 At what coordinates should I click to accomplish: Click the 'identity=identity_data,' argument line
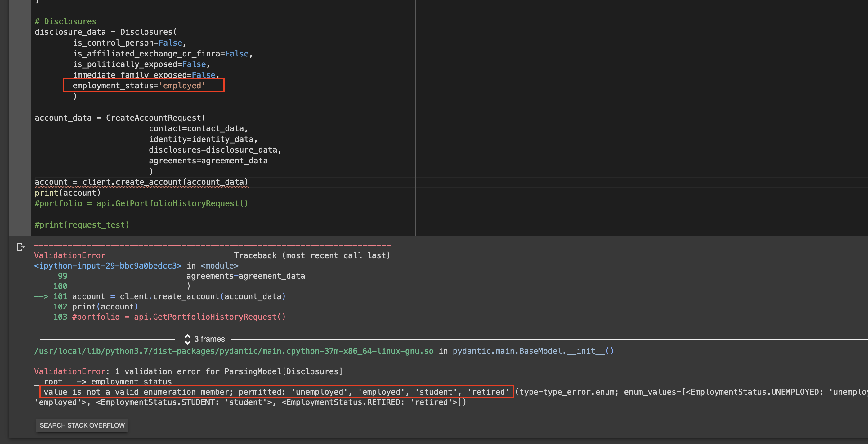coord(203,139)
